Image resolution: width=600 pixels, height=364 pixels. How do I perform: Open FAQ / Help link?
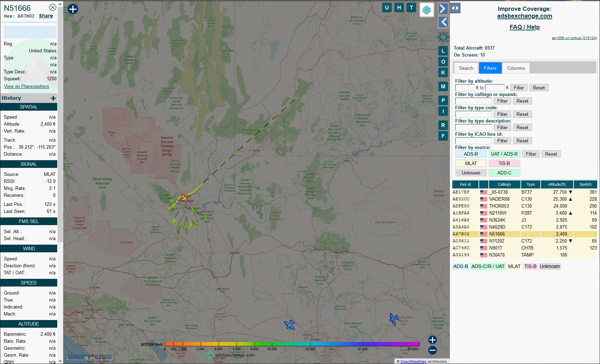click(x=525, y=27)
